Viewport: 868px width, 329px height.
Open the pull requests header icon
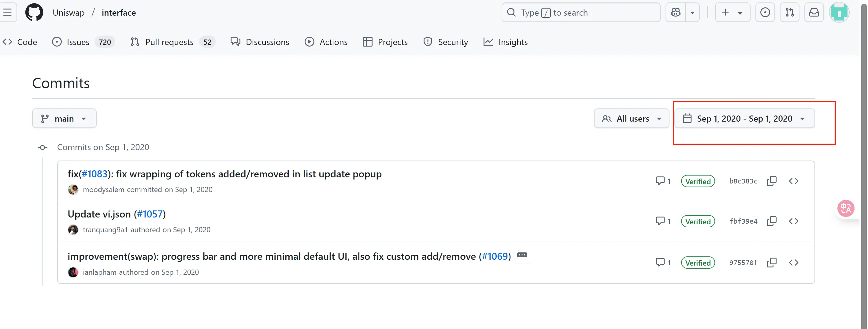tap(789, 13)
